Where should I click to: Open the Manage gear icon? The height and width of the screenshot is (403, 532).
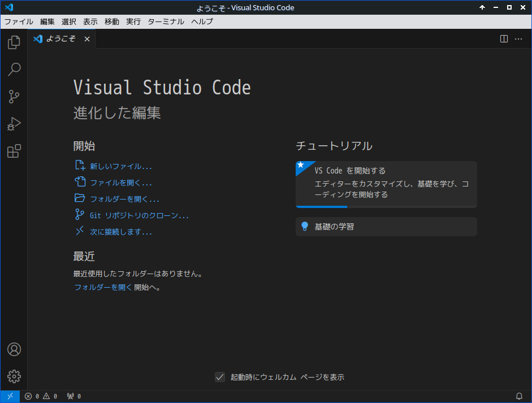click(x=14, y=376)
